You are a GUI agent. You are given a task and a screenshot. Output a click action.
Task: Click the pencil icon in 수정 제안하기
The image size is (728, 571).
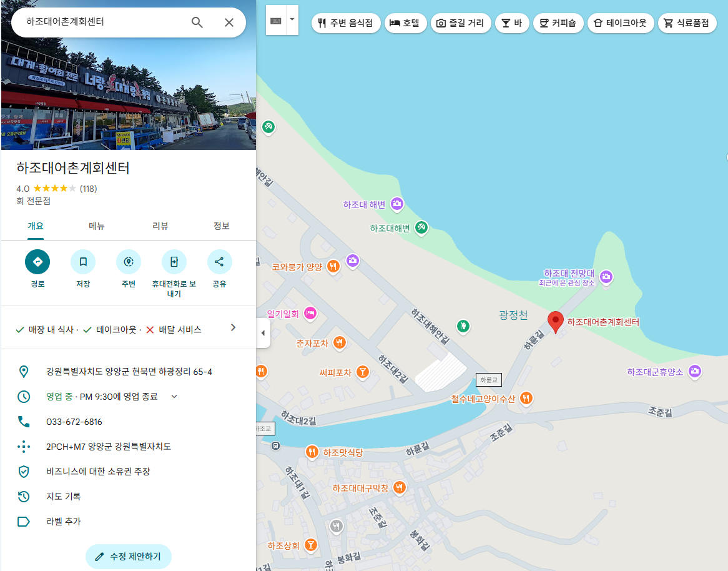coord(99,557)
